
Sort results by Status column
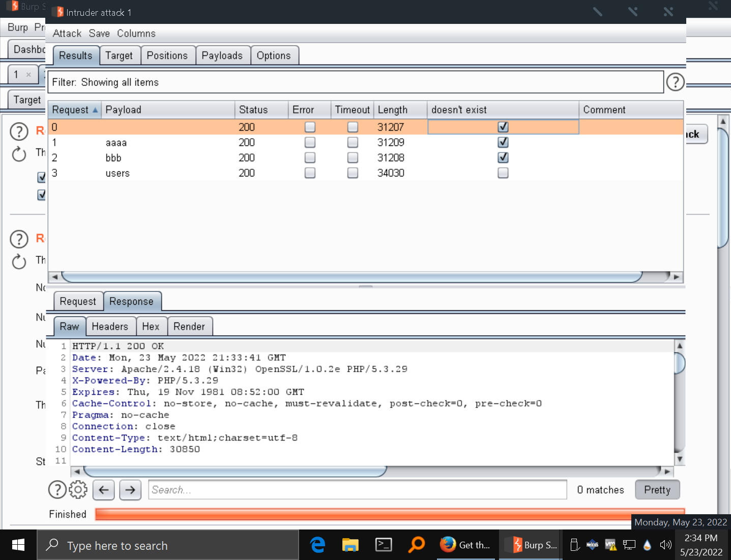pos(262,110)
